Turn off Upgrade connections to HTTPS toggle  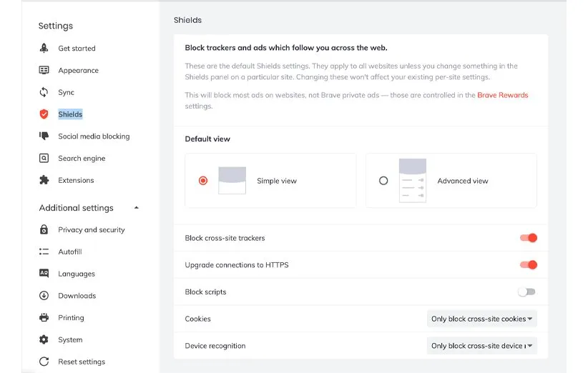528,265
